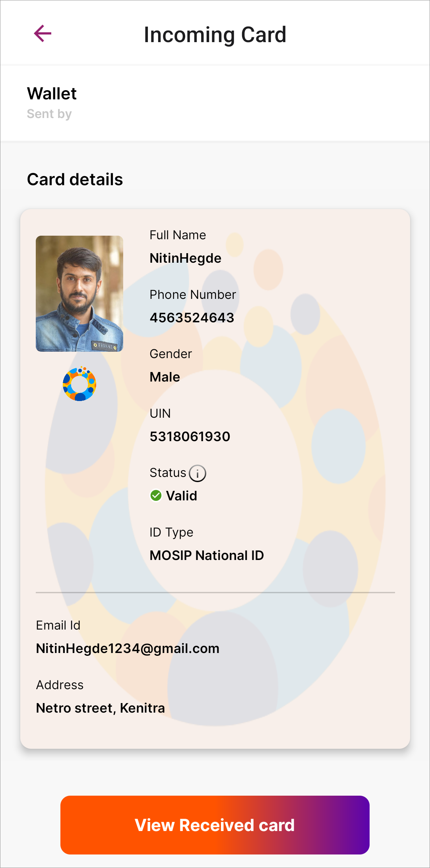This screenshot has width=430, height=868.
Task: Select the MOSIP National ID text
Action: click(207, 556)
